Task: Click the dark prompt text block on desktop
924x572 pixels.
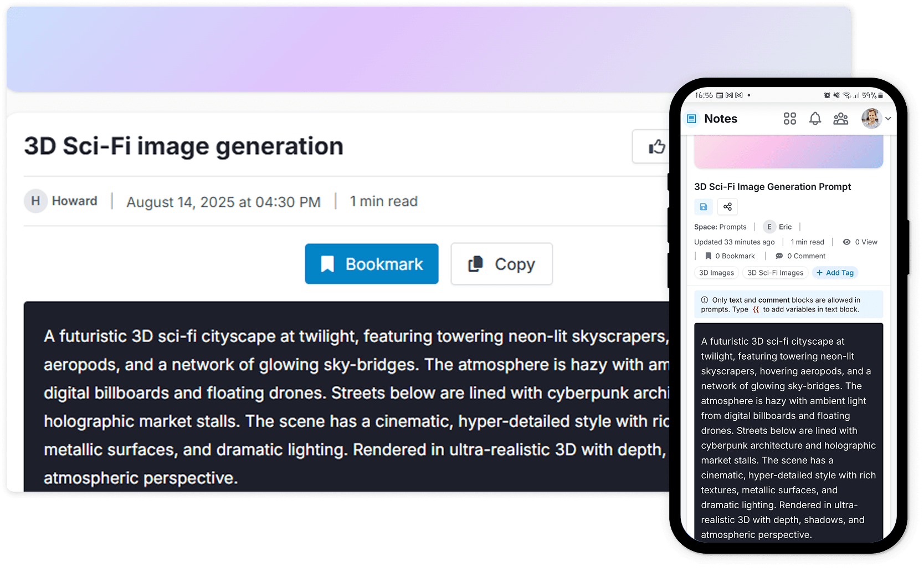Action: (x=347, y=396)
